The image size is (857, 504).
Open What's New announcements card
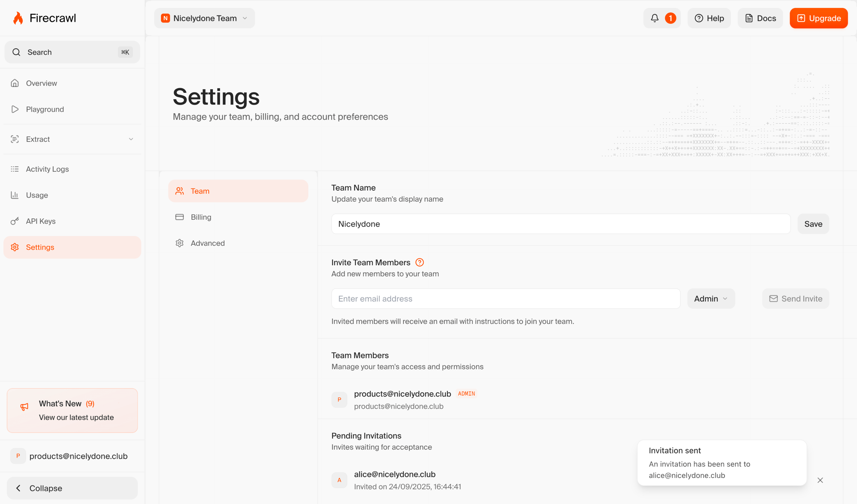pos(72,410)
